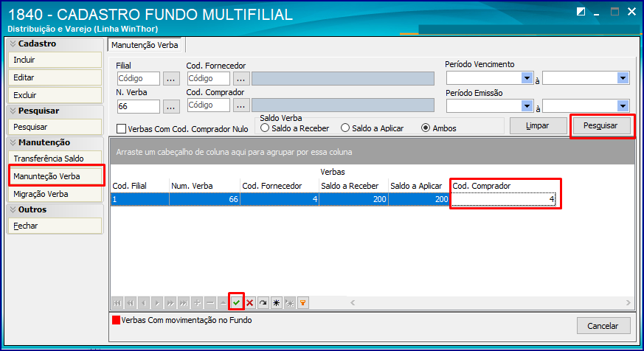This screenshot has width=644, height=351.
Task: Open Migração Verba in sidebar
Action: click(55, 194)
